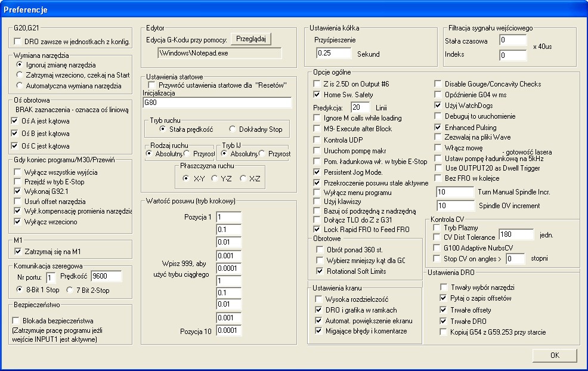Choose Stała prędkość motion mode
This screenshot has height=371, width=588.
tap(163, 129)
